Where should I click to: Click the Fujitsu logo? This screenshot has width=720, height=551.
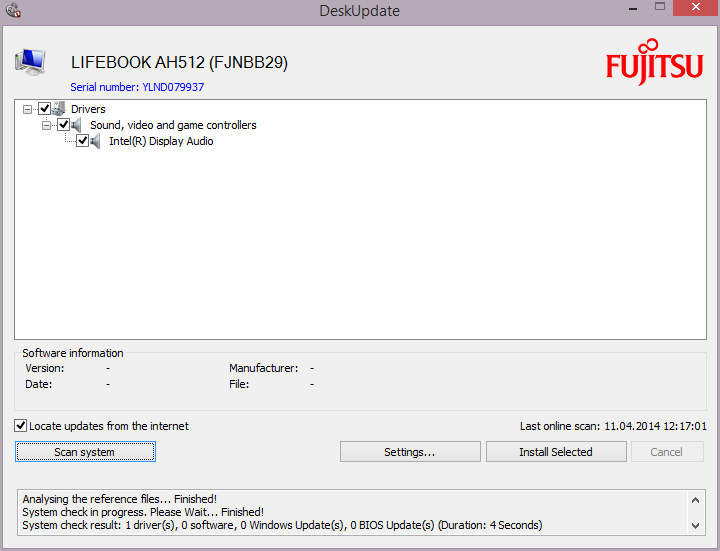[x=654, y=62]
